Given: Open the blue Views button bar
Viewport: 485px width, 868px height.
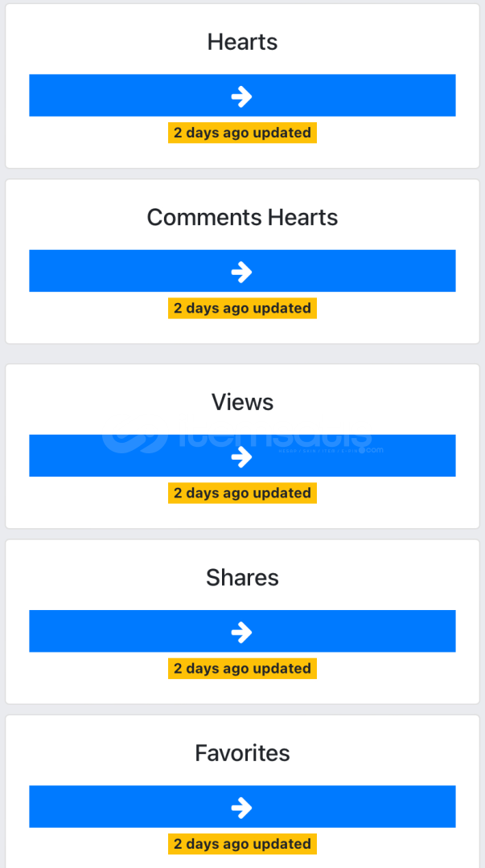Looking at the screenshot, I should [242, 456].
